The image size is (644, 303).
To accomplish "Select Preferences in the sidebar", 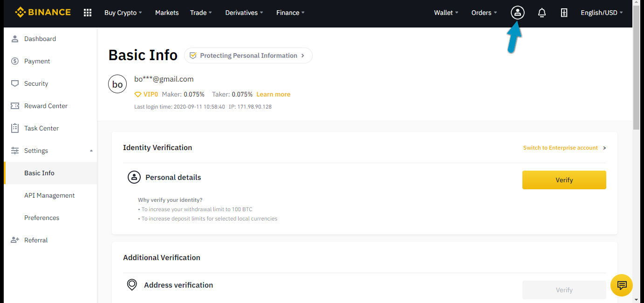I will pos(50,218).
